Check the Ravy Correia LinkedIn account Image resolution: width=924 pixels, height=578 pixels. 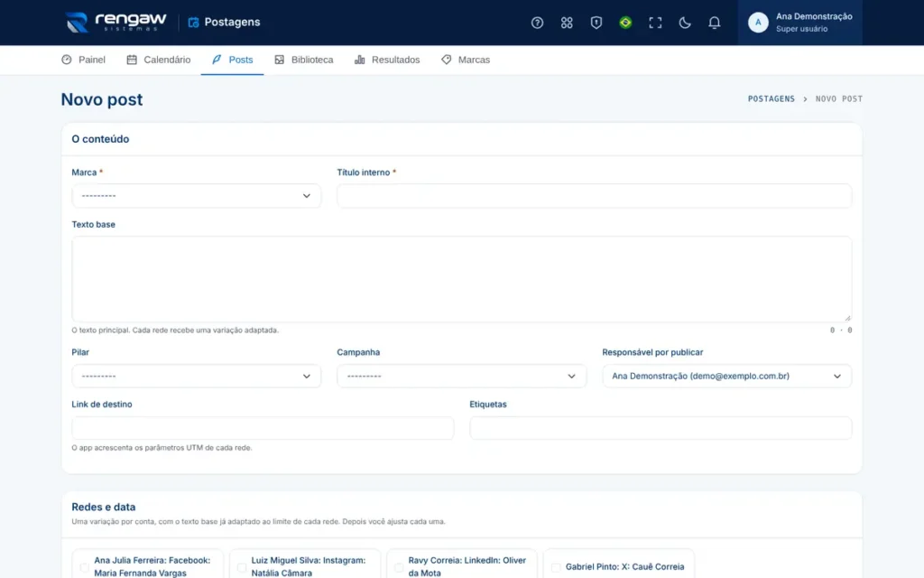coord(399,567)
